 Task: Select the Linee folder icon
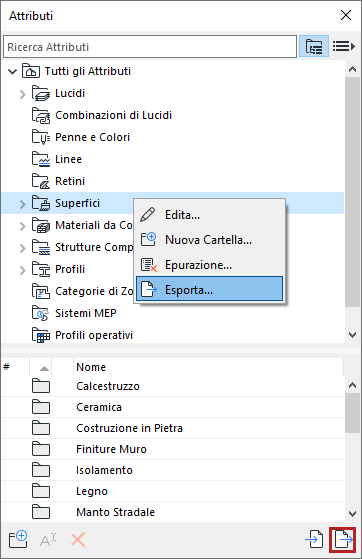click(x=41, y=159)
